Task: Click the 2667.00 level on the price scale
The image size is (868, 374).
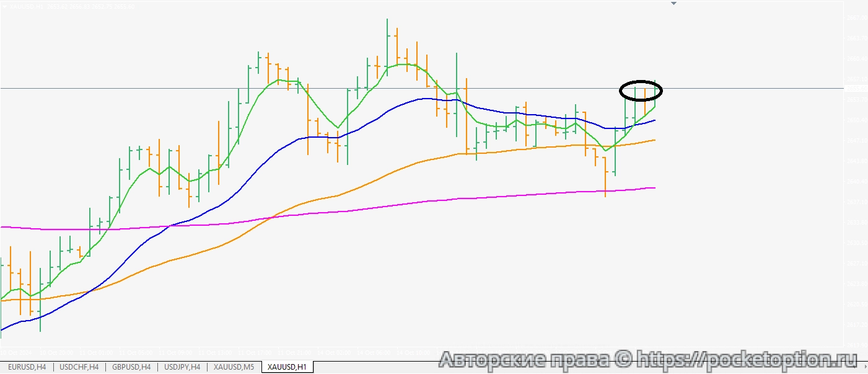Action: pos(856,17)
